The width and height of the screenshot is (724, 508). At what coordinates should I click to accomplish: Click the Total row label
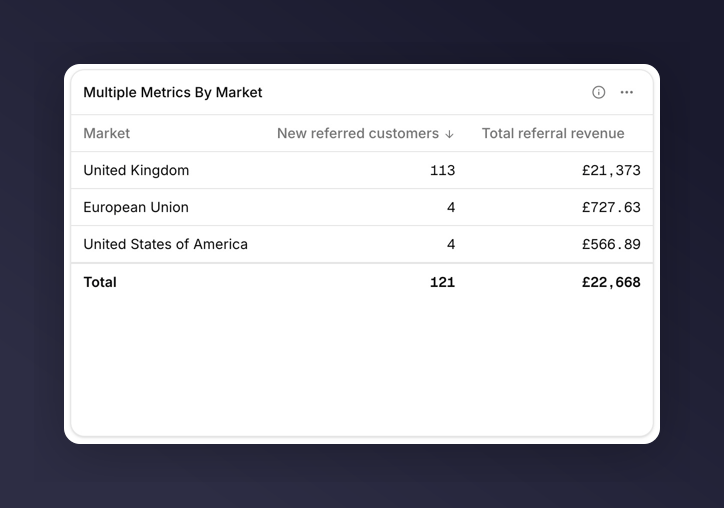click(100, 282)
